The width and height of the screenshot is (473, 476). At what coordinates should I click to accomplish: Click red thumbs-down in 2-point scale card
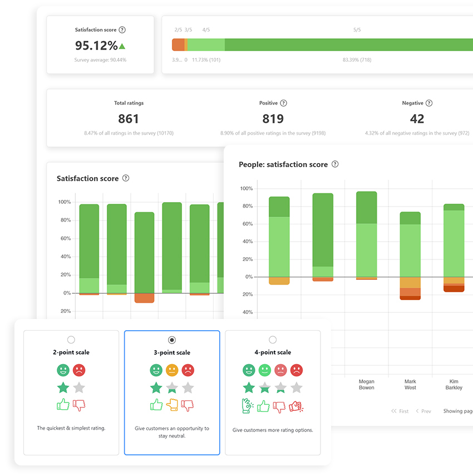point(79,405)
